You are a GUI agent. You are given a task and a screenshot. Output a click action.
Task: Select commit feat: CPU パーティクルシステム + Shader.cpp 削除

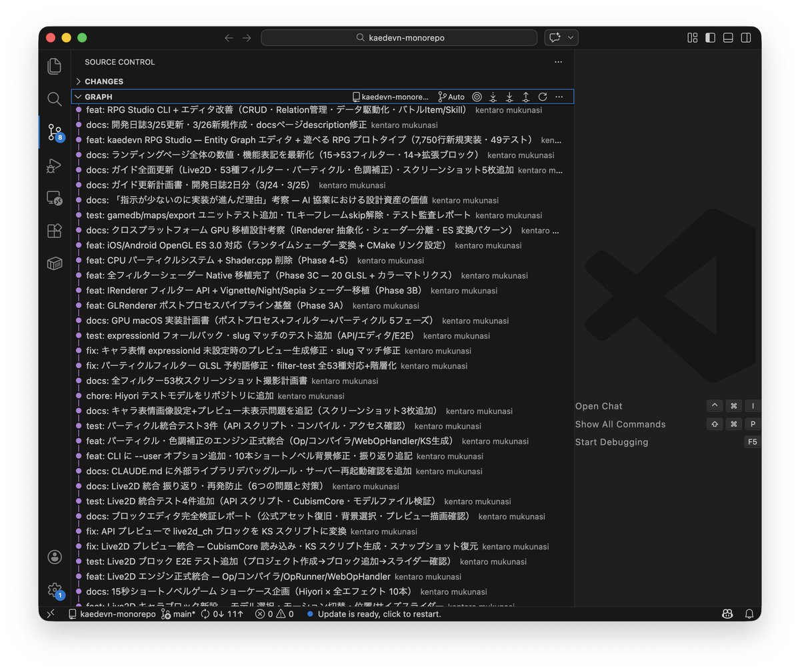point(323,260)
